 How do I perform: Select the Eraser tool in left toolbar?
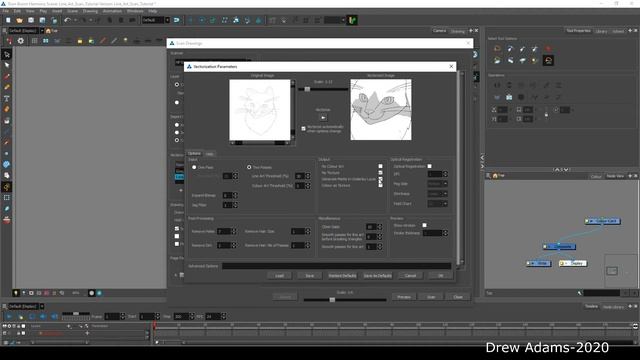pos(7,109)
